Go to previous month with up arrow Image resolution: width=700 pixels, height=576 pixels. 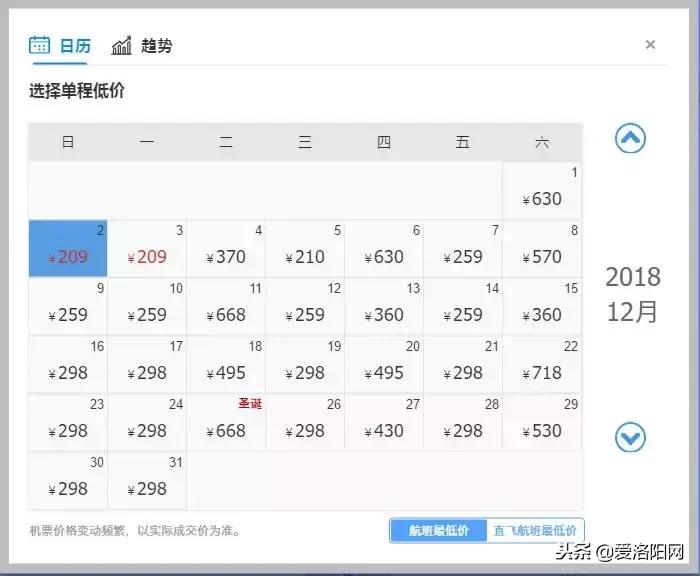click(630, 138)
